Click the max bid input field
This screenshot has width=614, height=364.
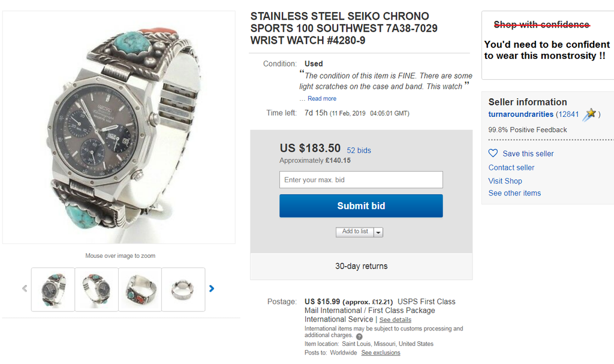361,180
